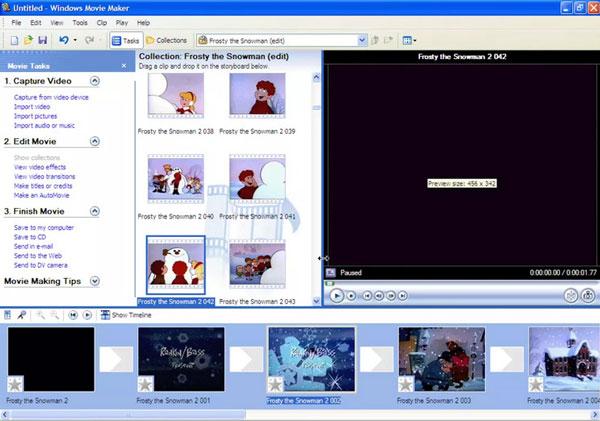The width and height of the screenshot is (600, 421).
Task: Open the Views dropdown button
Action: [x=409, y=40]
